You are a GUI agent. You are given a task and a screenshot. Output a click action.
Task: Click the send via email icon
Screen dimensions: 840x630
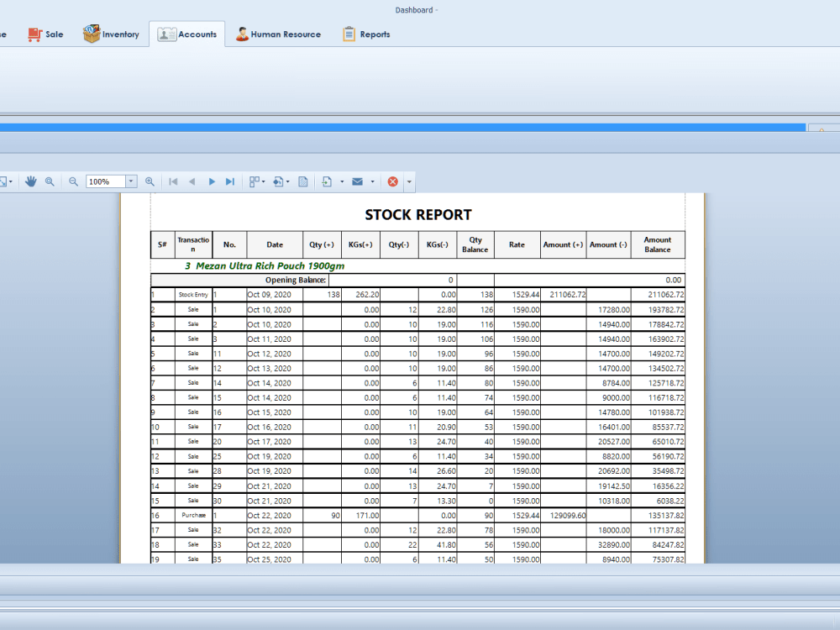357,181
